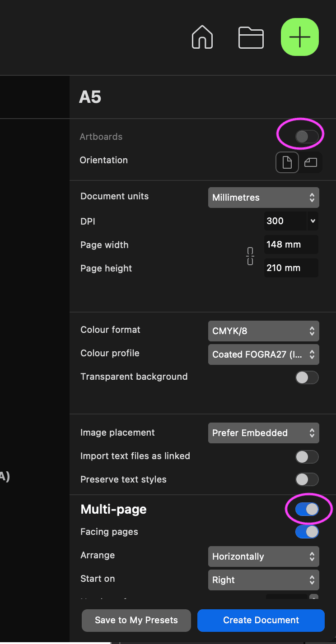The width and height of the screenshot is (336, 644).
Task: Toggle the width-height link chain icon
Action: (250, 256)
